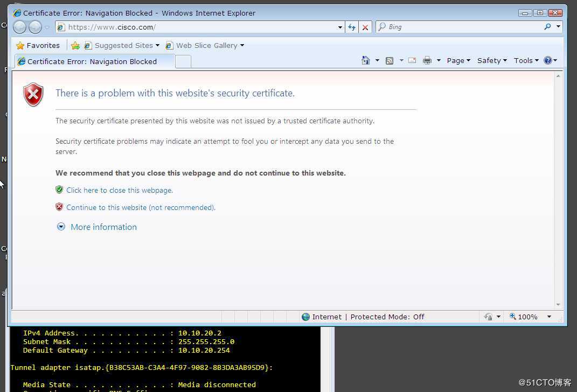Click the InPrivate Filtering status bar icon
This screenshot has width=577, height=392.
[x=488, y=317]
